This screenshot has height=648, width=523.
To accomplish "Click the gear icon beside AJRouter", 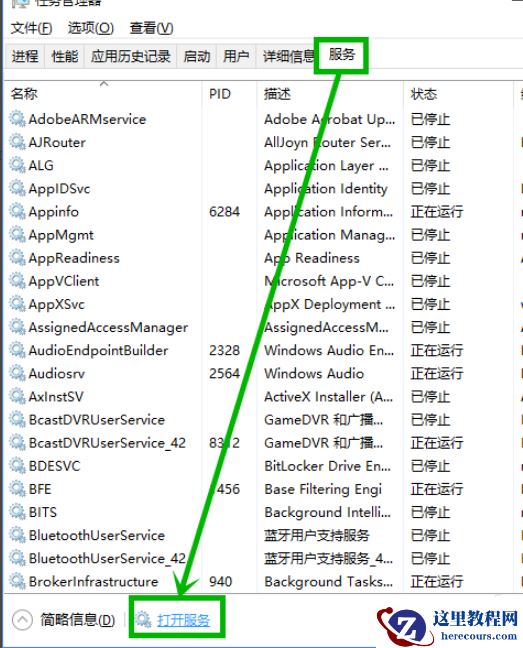I will click(17, 142).
